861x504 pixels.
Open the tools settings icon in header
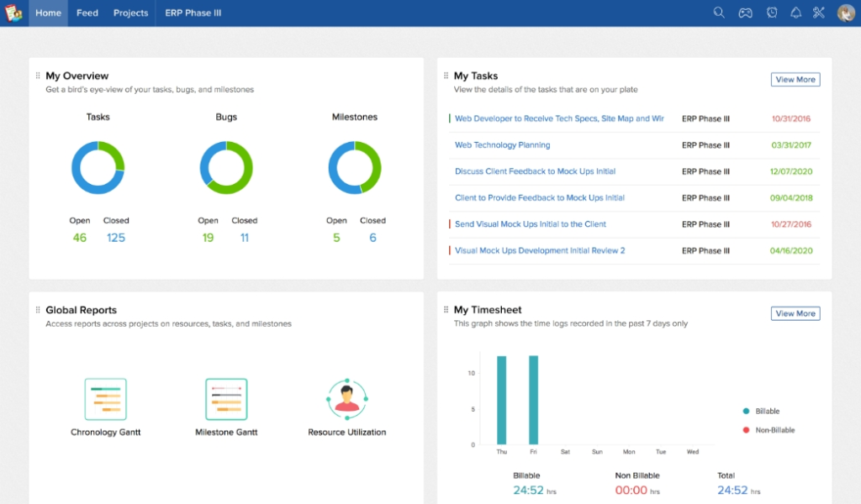click(x=819, y=13)
